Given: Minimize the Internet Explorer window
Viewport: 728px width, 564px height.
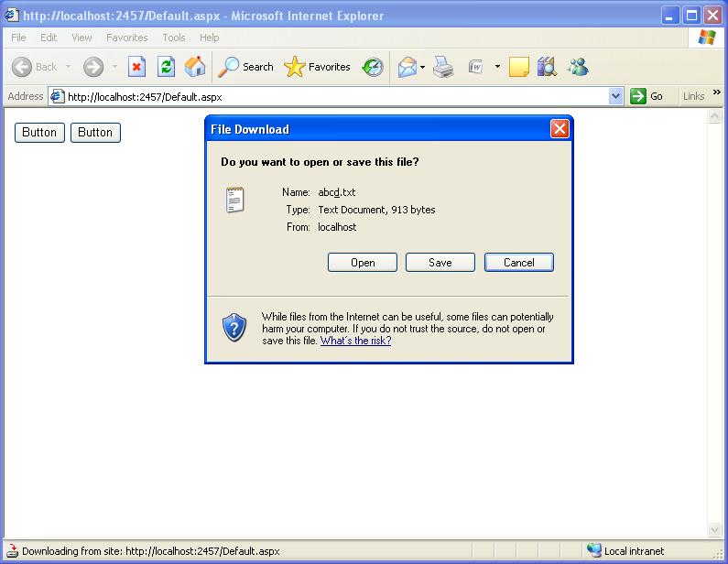Looking at the screenshot, I should [670, 16].
